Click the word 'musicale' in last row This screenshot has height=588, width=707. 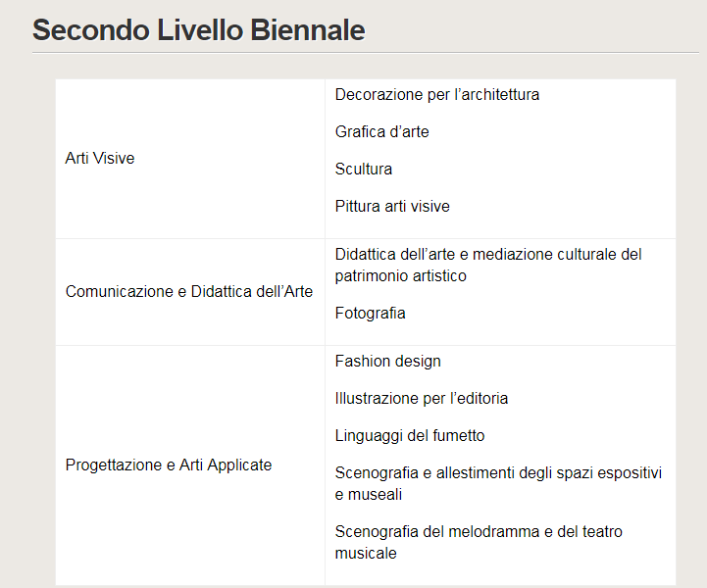click(x=366, y=554)
